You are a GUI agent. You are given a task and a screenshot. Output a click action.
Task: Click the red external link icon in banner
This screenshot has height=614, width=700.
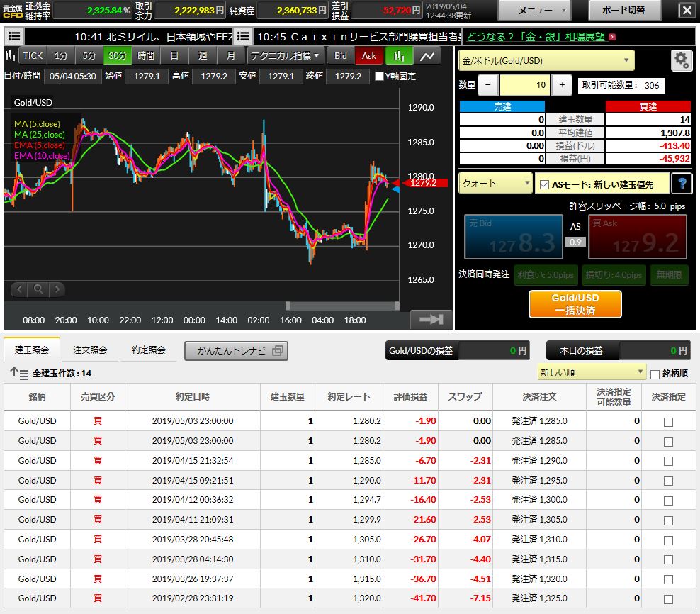click(x=612, y=37)
